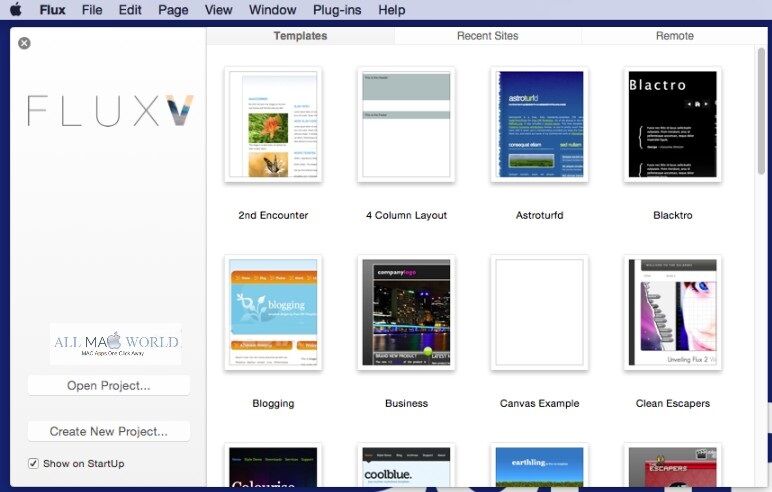
Task: Select the 4 Column Layout template thumbnail
Action: pos(406,124)
